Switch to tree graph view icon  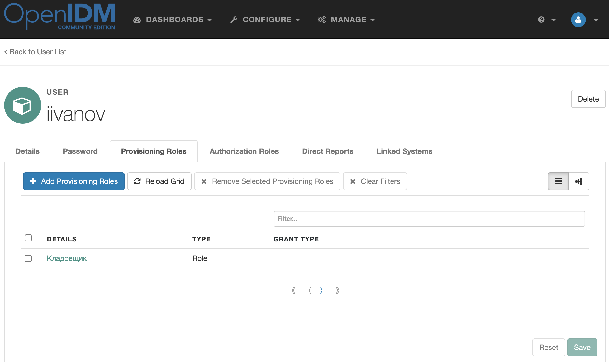(579, 181)
